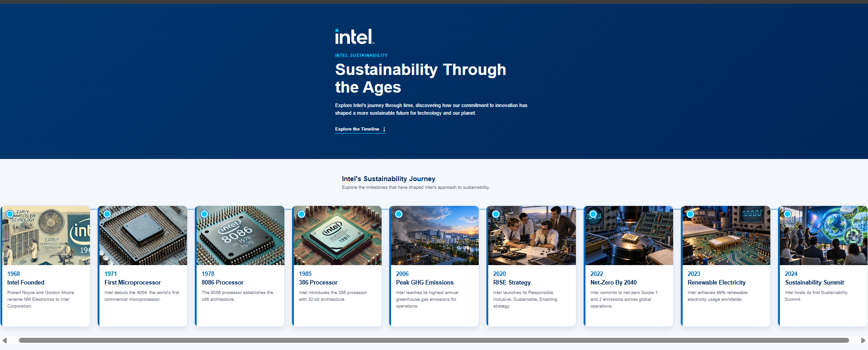The image size is (868, 350).
Task: Click the Intel's Sustainability Journey heading
Action: 388,179
